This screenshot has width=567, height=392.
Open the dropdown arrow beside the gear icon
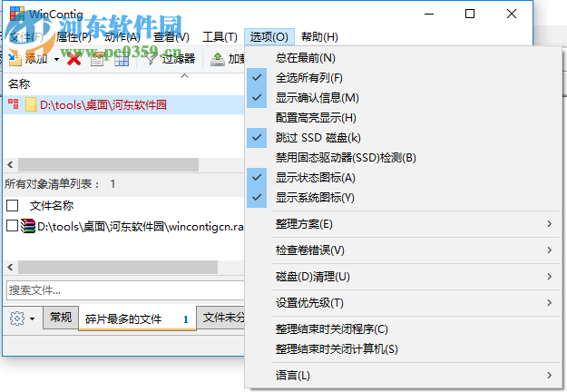click(x=32, y=318)
